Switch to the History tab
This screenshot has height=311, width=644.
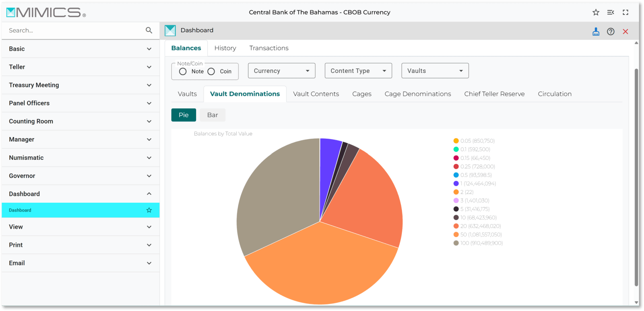[225, 48]
